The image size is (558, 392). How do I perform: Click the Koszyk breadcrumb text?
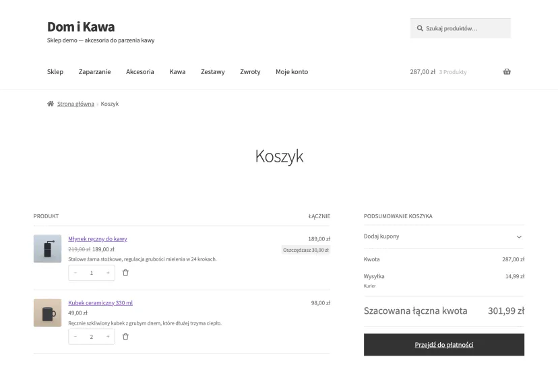110,104
